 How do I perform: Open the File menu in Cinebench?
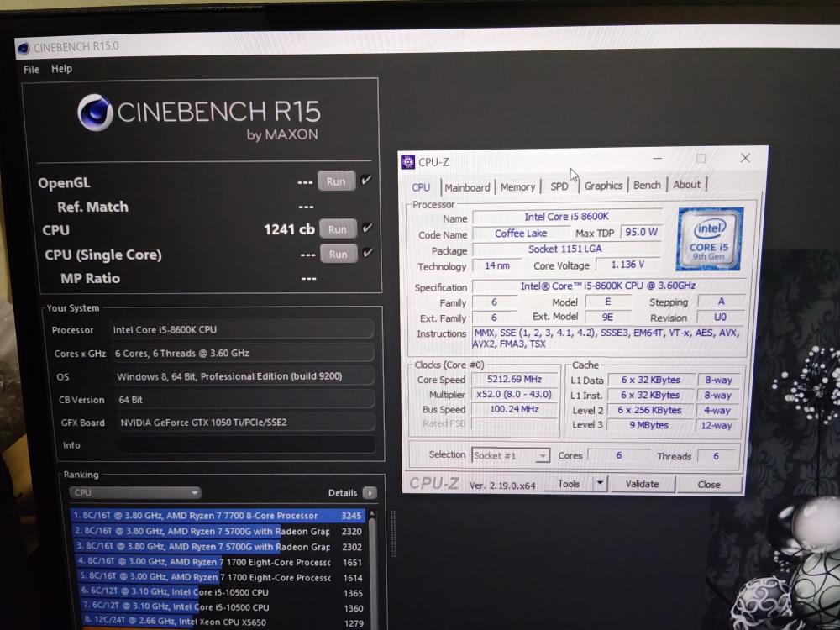[31, 69]
